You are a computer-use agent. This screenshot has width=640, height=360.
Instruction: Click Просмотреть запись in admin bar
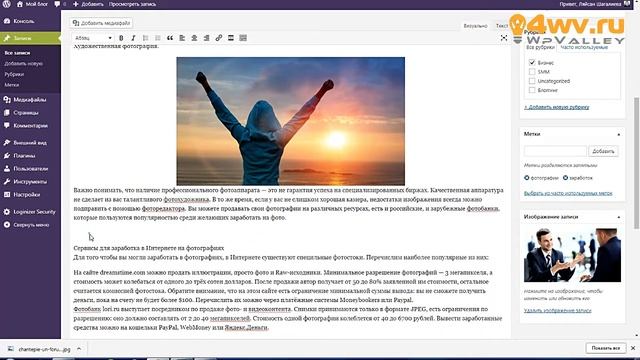point(132,4)
